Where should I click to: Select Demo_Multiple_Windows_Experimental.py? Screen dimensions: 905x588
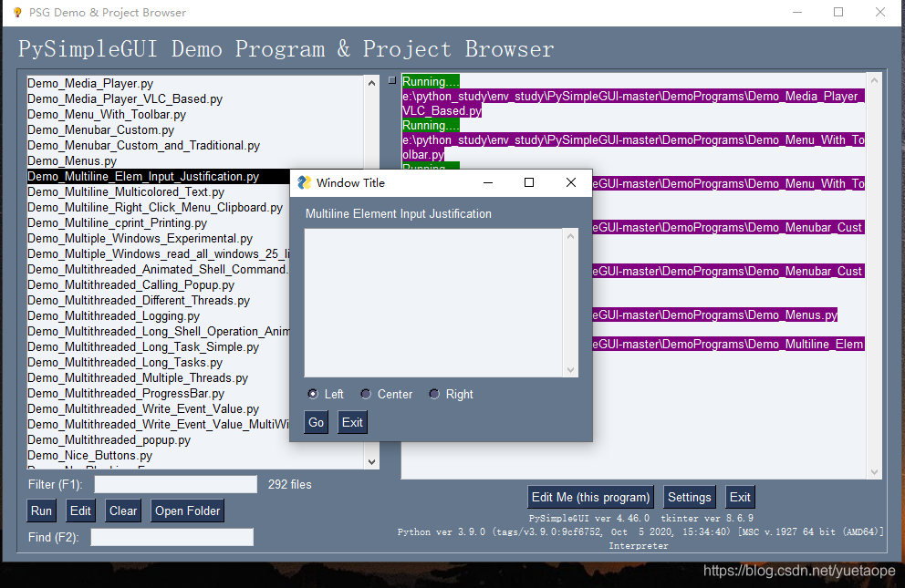(x=158, y=239)
